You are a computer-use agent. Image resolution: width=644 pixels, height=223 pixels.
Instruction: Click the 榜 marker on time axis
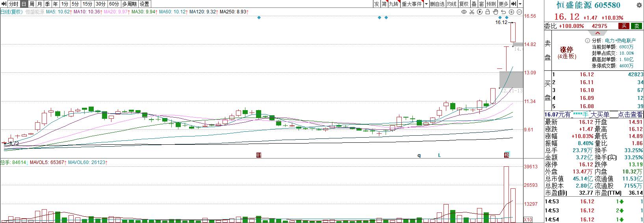[x=507, y=155]
